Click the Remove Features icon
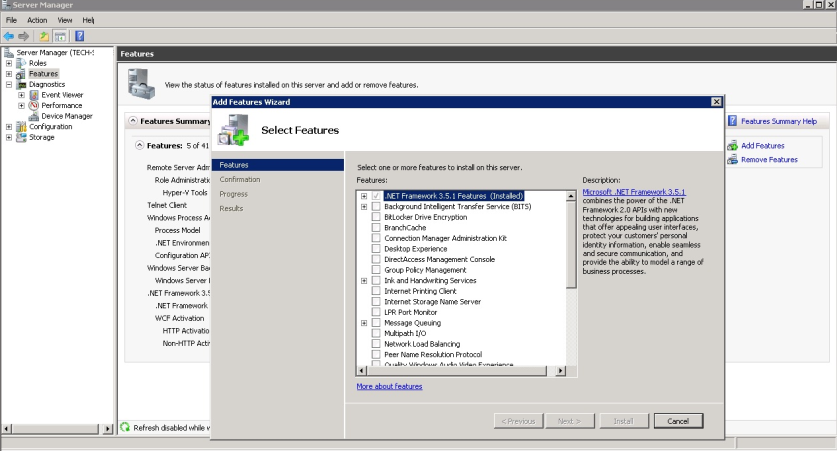The height and width of the screenshot is (451, 837). click(732, 160)
